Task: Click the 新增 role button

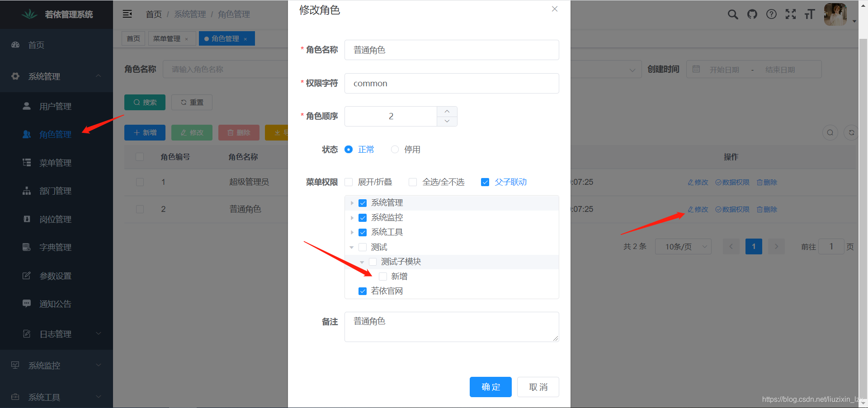Action: pyautogui.click(x=145, y=132)
